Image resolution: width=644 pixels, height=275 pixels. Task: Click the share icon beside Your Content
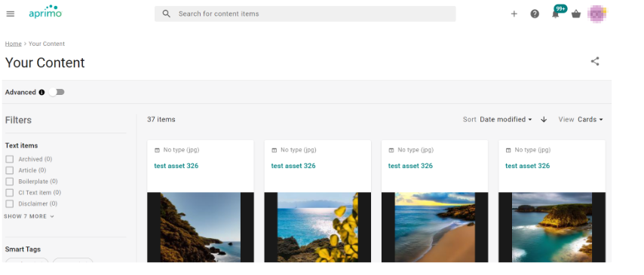click(595, 62)
